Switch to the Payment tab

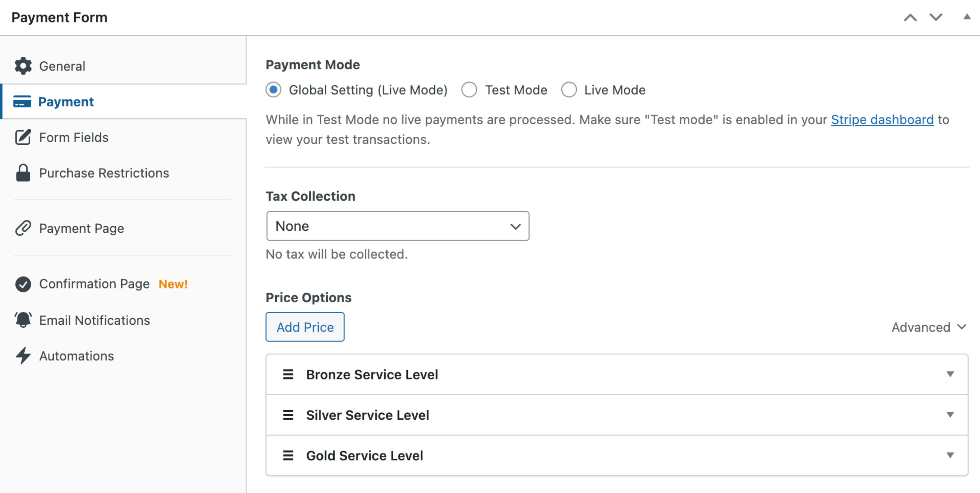pyautogui.click(x=66, y=102)
